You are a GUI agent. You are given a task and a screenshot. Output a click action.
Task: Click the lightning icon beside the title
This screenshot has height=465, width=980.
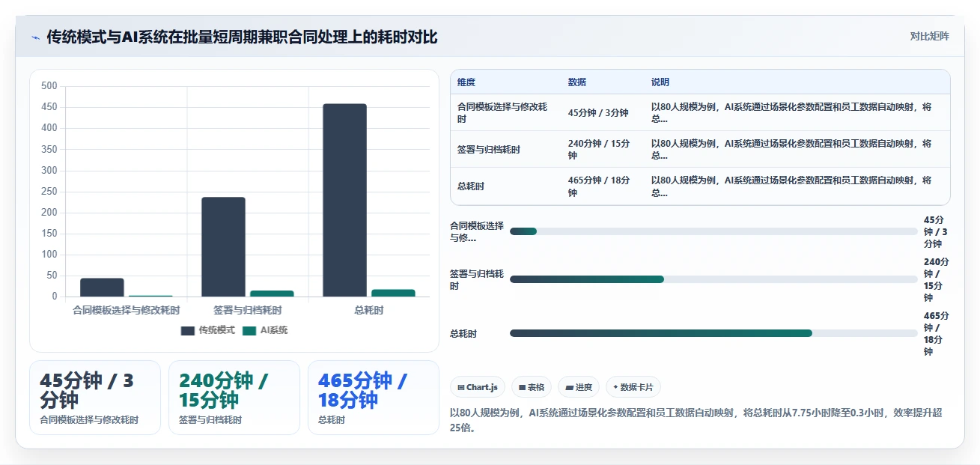pyautogui.click(x=36, y=37)
